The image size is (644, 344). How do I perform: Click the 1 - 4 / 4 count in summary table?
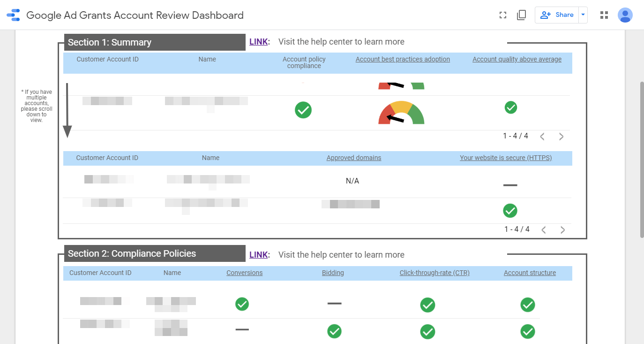click(516, 136)
